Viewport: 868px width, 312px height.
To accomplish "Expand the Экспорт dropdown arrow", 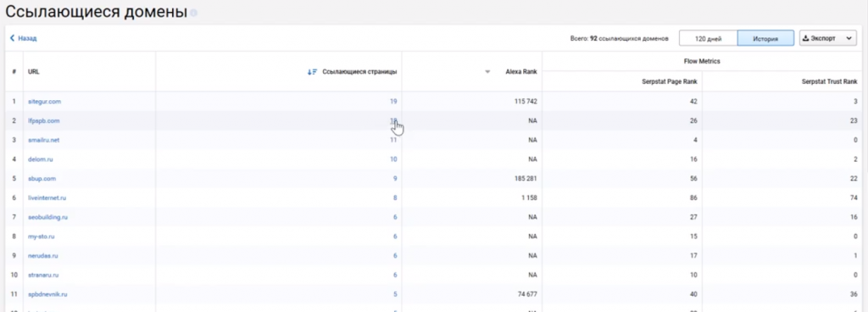I will tap(848, 39).
